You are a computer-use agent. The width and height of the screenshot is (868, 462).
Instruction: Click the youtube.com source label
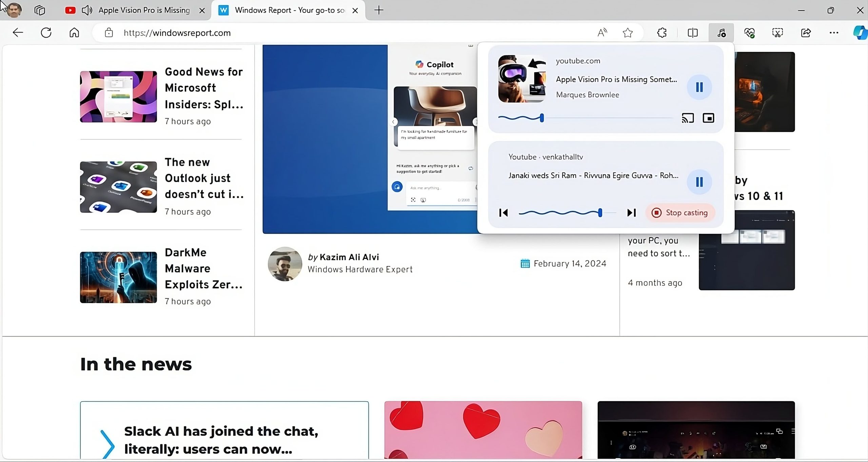pos(578,61)
